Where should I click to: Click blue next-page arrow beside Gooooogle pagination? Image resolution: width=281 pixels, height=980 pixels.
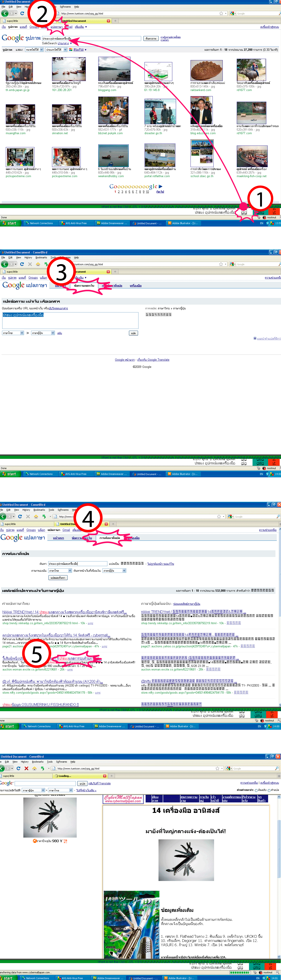[x=161, y=186]
